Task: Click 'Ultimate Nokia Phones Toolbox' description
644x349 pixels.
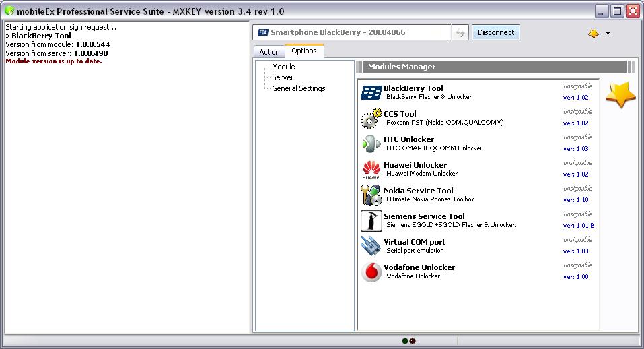Action: [x=430, y=199]
